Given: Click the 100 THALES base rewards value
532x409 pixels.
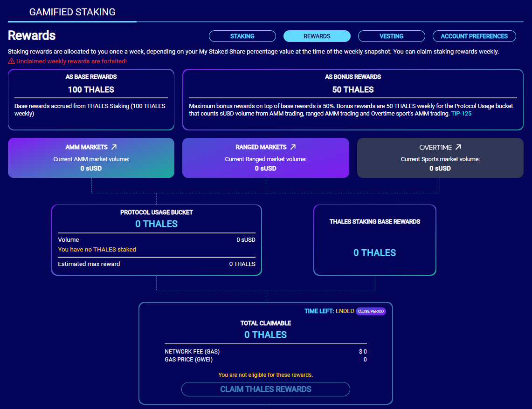Looking at the screenshot, I should (x=91, y=89).
